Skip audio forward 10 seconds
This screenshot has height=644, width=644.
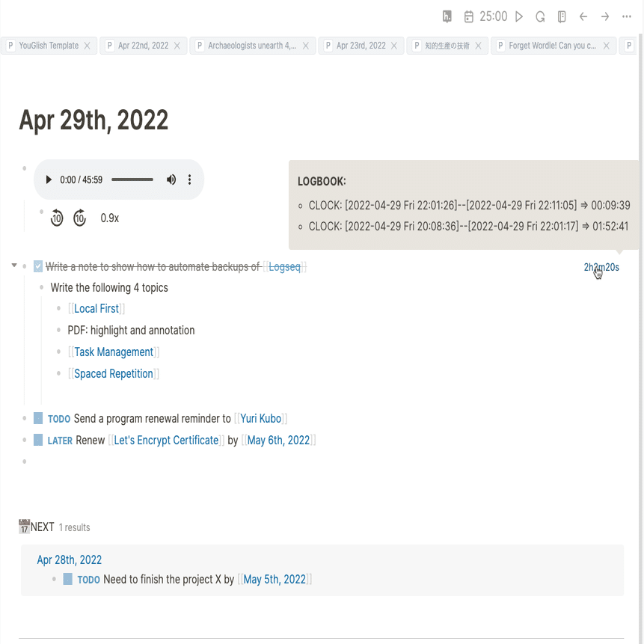coord(80,218)
